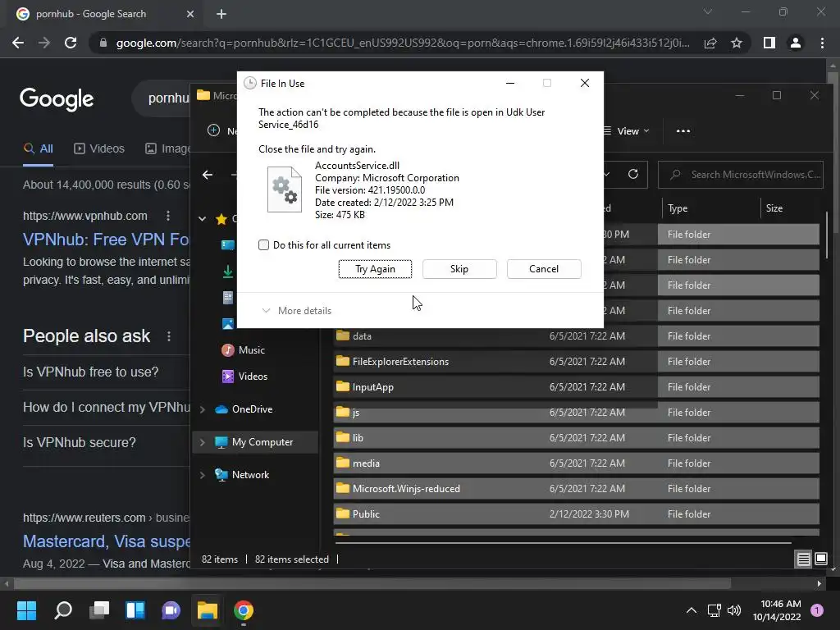Screen dimensions: 840x630
Task: Expand More details in the dialog
Action: (x=296, y=311)
